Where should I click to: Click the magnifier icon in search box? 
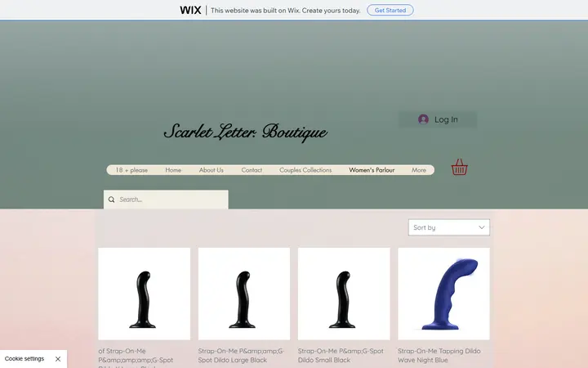pyautogui.click(x=111, y=200)
